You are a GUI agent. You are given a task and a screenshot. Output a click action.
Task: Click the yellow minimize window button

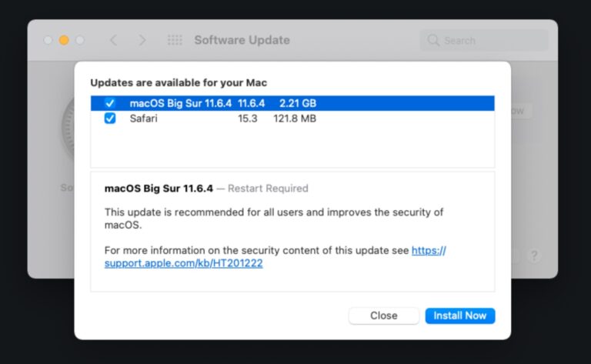point(64,40)
